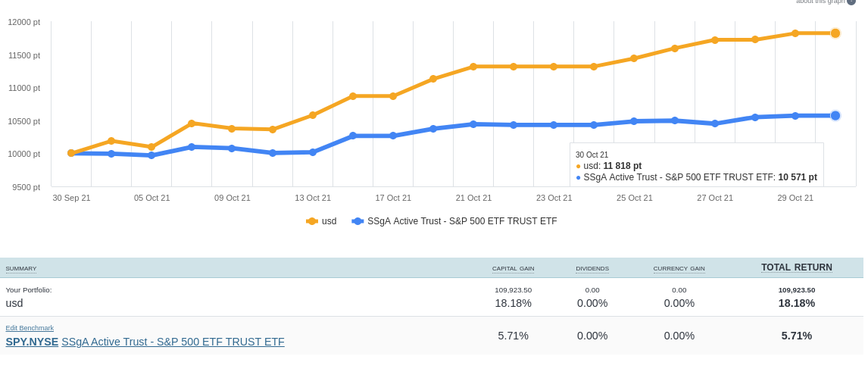Select the highlighted orange point at chart end

[835, 33]
